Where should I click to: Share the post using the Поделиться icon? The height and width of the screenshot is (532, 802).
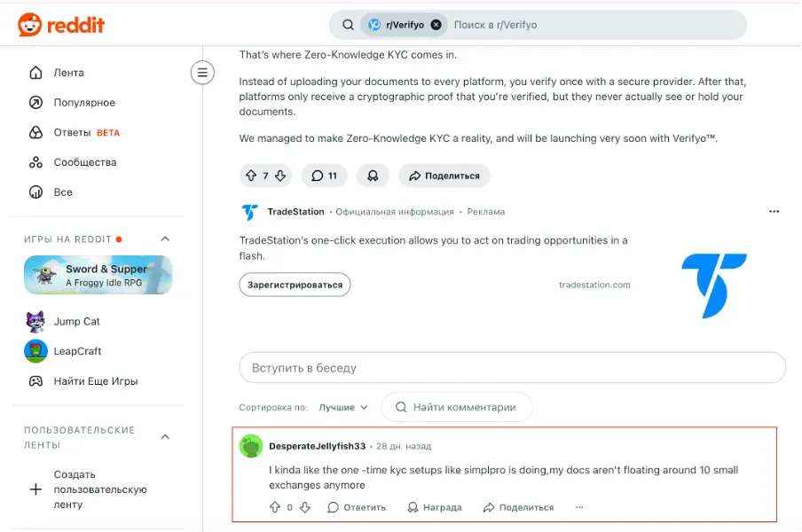click(x=444, y=176)
